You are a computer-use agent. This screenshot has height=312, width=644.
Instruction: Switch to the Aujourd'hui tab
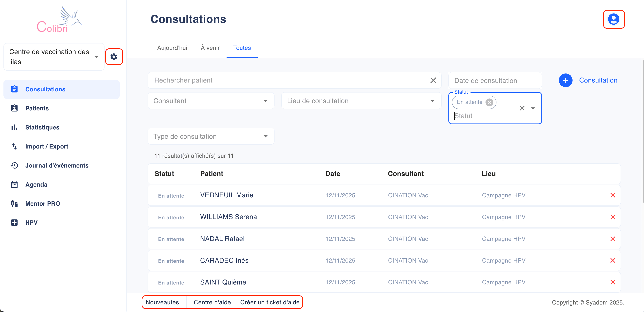172,48
